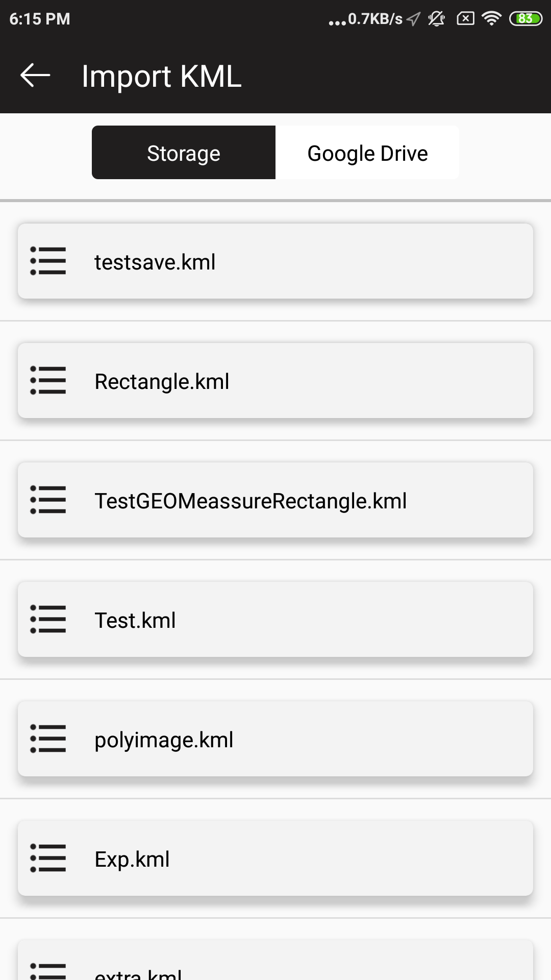Screen dimensions: 551x980
Task: Open the Exp.kml file
Action: click(132, 860)
